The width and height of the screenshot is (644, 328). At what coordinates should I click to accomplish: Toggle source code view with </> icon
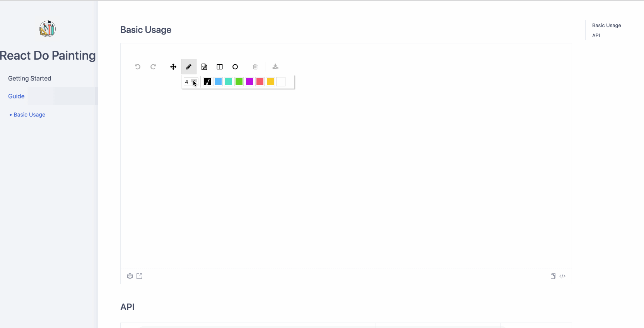point(562,276)
